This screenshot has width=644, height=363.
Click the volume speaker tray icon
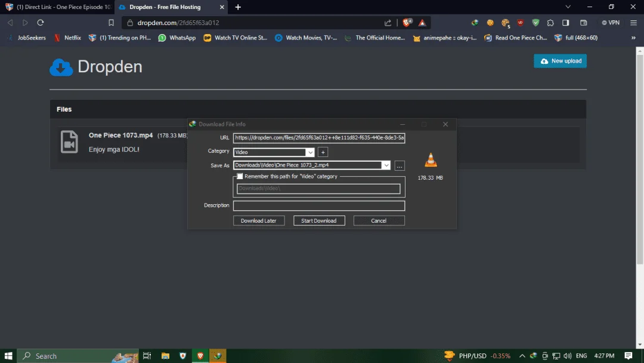[x=567, y=356]
